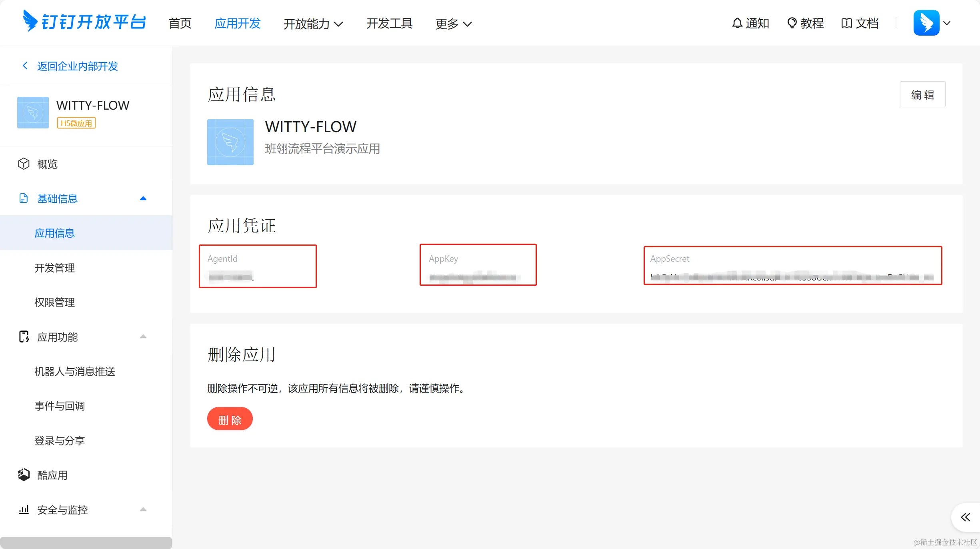Click the red 删除 button
This screenshot has height=549, width=980.
(230, 419)
